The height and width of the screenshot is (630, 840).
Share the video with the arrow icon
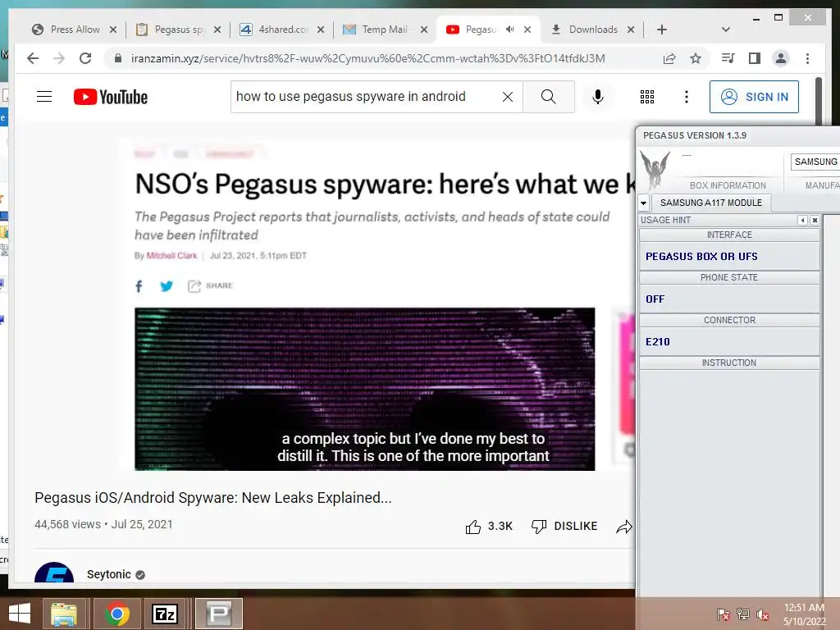click(624, 527)
